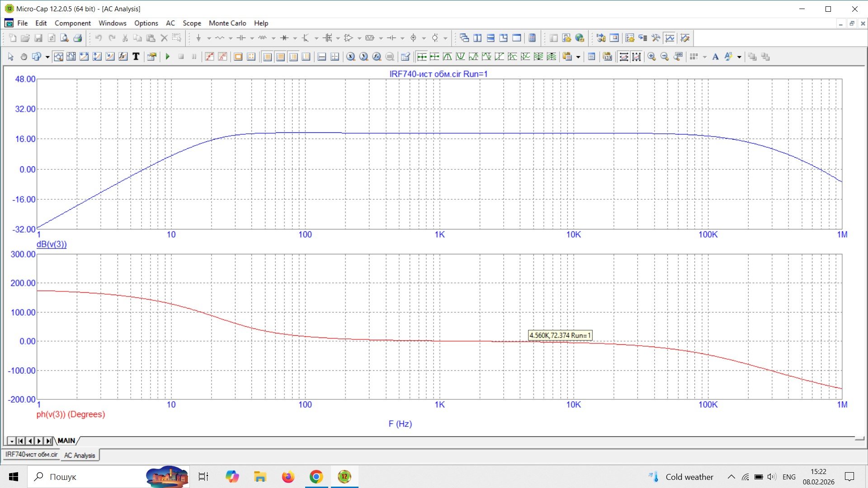Open the Calculator toolbar icon
Viewport: 868px width, 488px height.
click(x=532, y=38)
